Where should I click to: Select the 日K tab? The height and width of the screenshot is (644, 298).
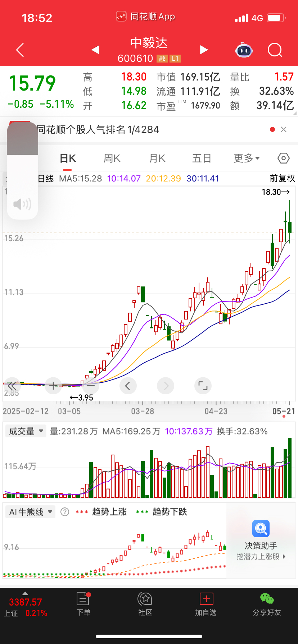tap(68, 158)
